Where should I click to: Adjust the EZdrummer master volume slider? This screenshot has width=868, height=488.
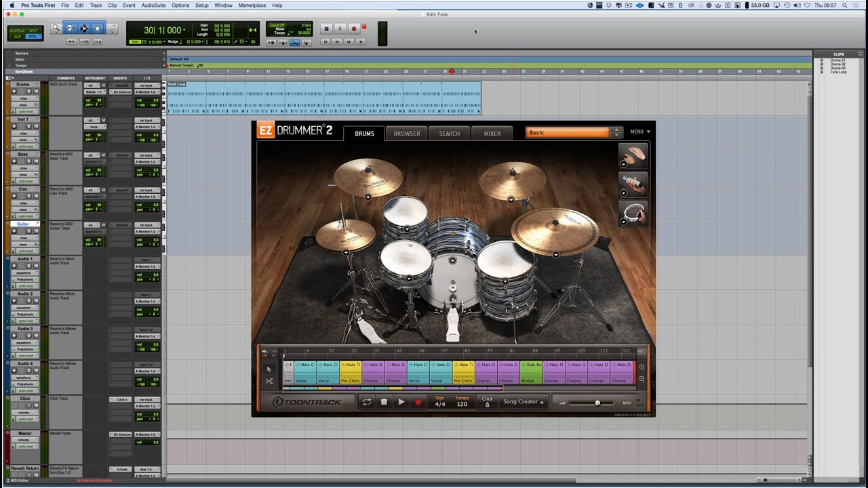(x=597, y=403)
